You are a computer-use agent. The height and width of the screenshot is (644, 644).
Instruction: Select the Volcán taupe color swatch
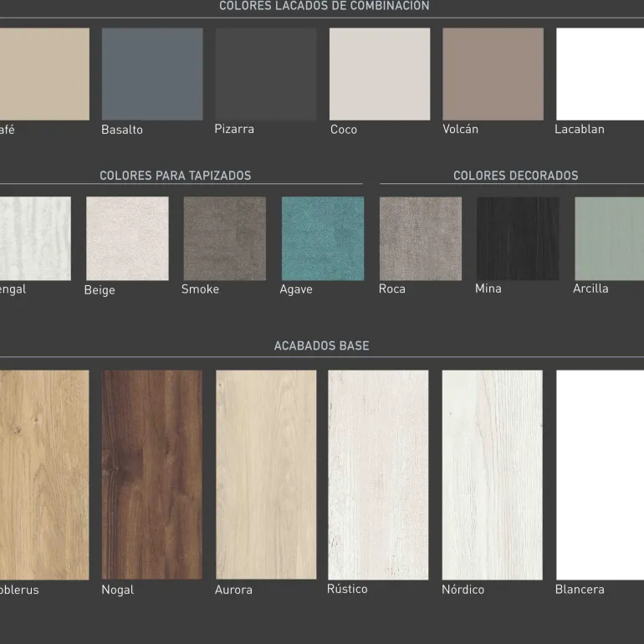point(493,74)
